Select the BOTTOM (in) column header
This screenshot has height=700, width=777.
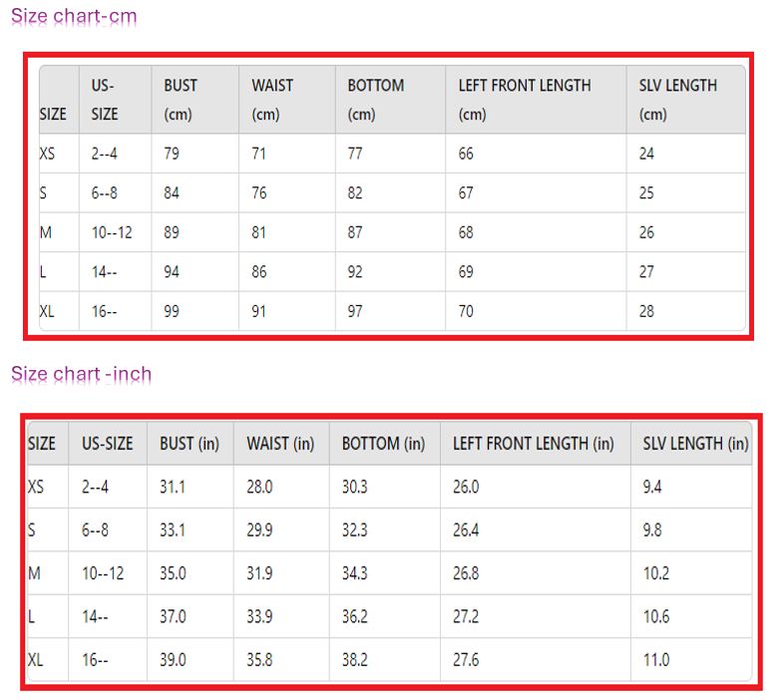pyautogui.click(x=383, y=444)
